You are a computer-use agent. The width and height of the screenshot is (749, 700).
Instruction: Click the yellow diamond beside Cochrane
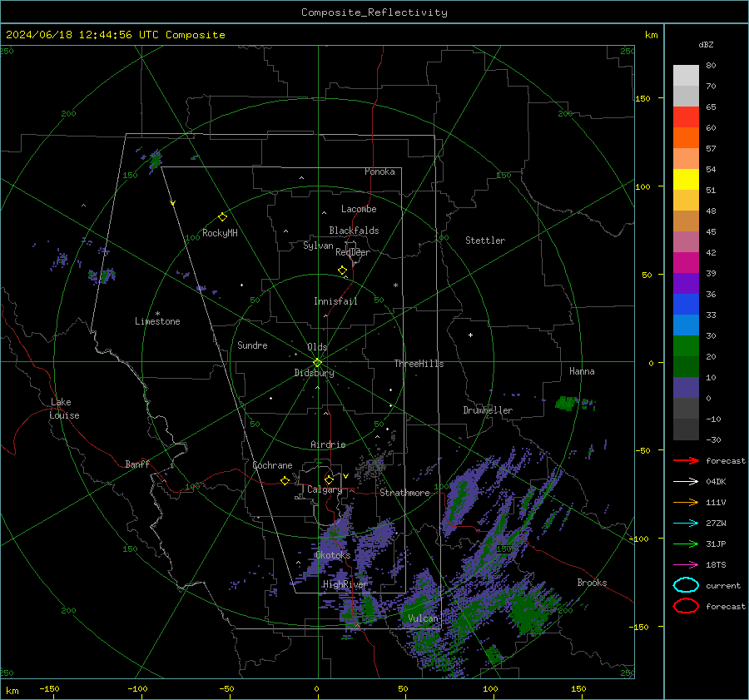[x=285, y=481]
